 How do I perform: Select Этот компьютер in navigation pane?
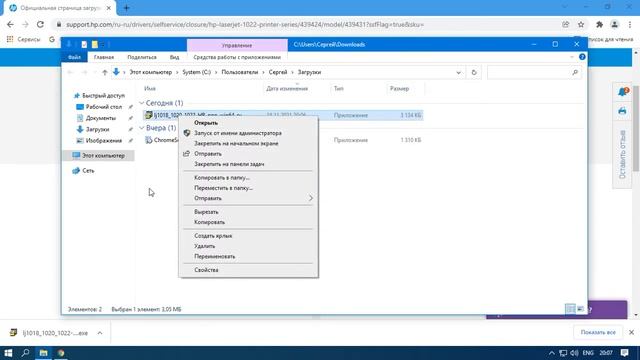(x=98, y=156)
